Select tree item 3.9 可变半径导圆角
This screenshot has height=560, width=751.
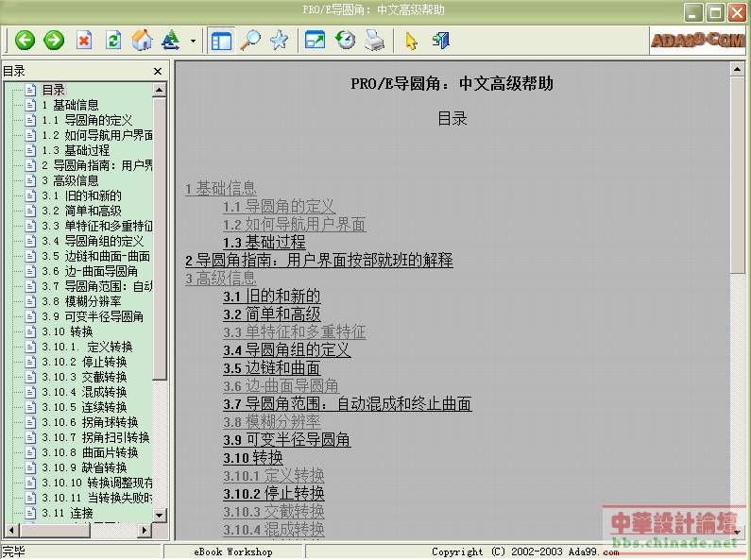point(93,316)
